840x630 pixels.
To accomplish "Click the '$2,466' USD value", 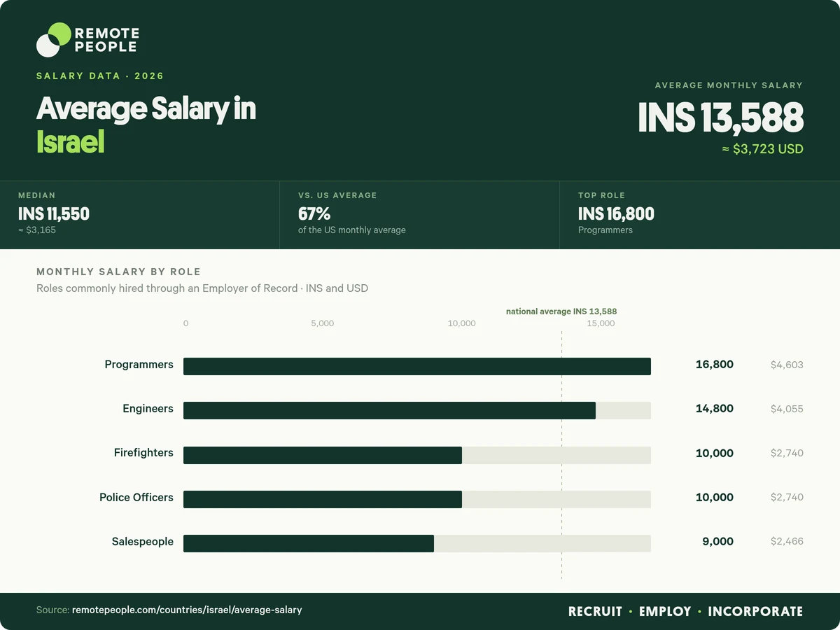I will pos(787,542).
